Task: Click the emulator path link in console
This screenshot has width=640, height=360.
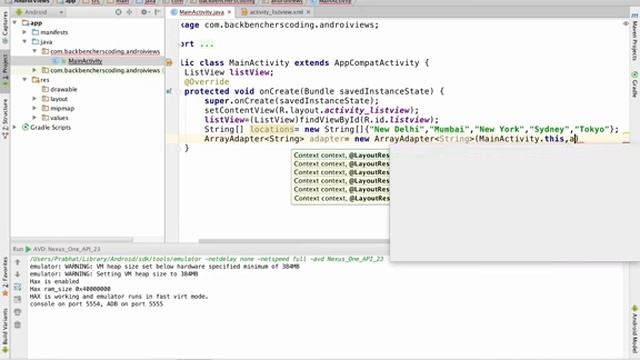Action: click(207, 259)
